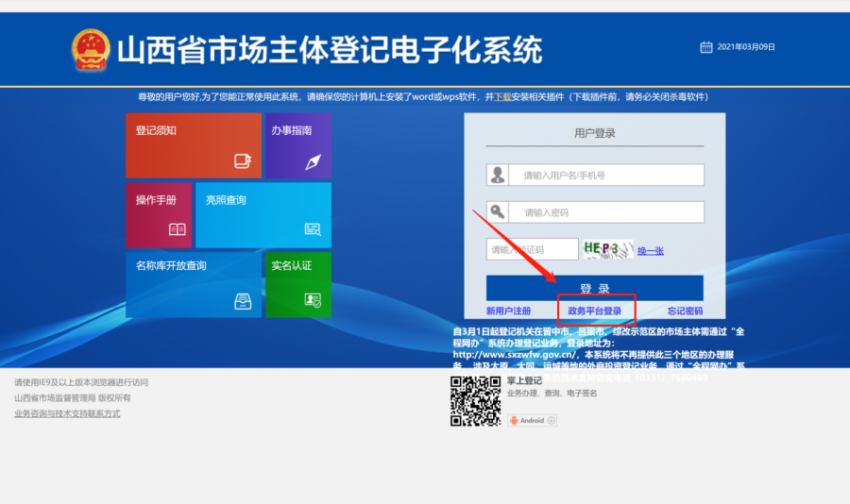Open the 名称库开放查询 tile
The image size is (850, 504).
click(194, 284)
